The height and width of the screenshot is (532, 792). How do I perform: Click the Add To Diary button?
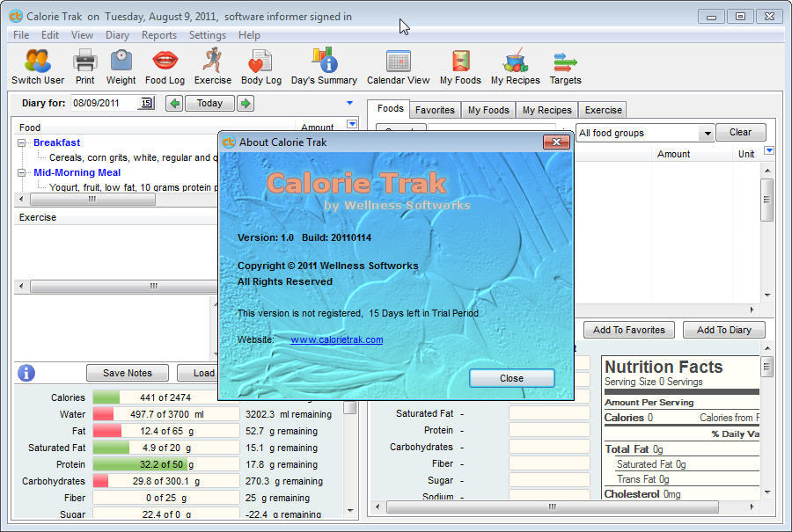723,330
